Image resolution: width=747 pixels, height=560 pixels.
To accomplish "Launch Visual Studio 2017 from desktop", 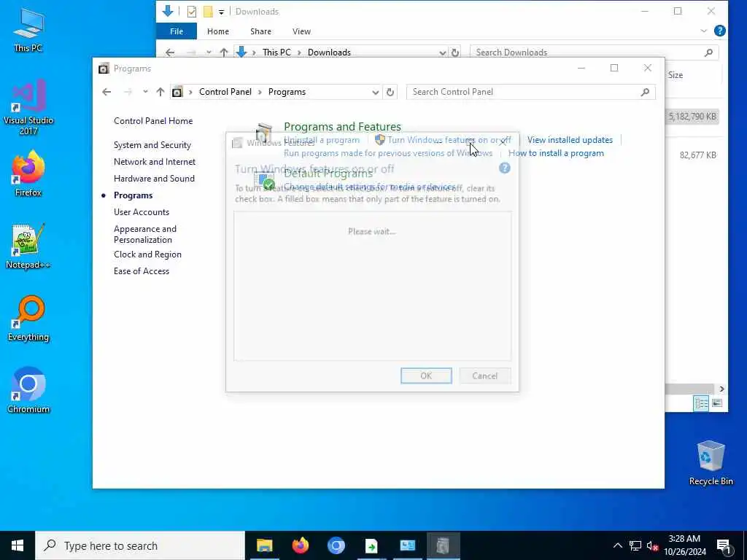I will pyautogui.click(x=28, y=107).
